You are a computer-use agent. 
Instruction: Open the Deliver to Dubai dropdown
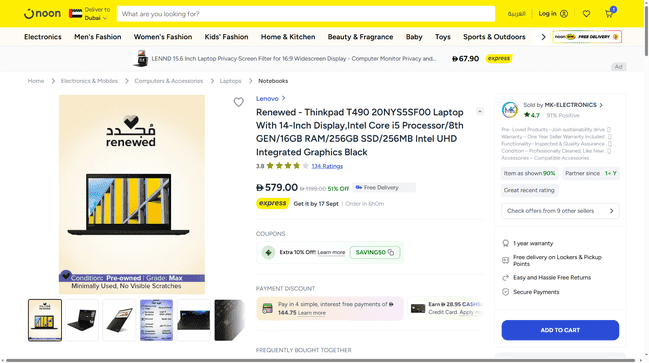[x=97, y=14]
